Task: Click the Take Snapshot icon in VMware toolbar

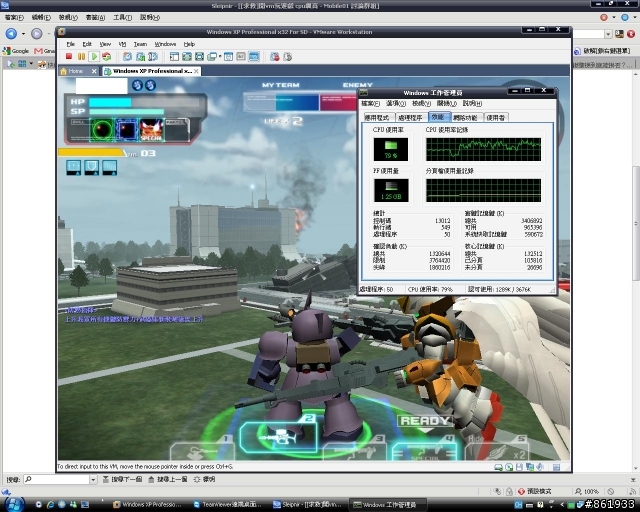Action: (x=127, y=56)
